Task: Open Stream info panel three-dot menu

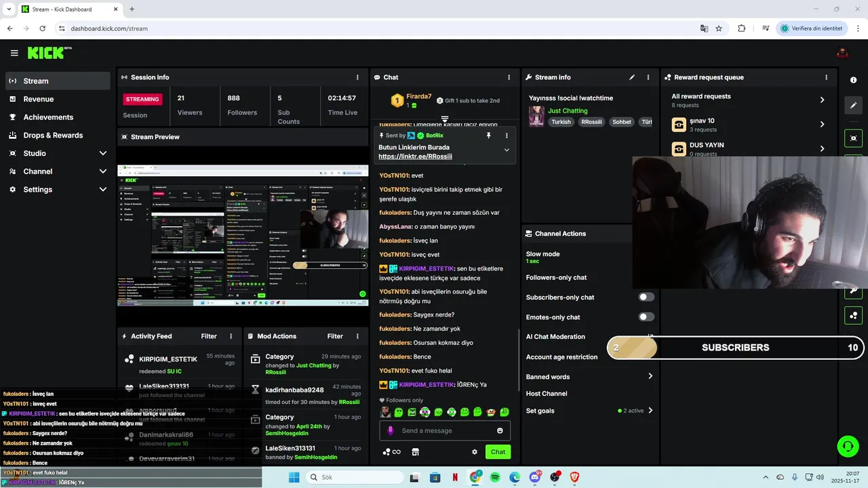Action: point(648,77)
